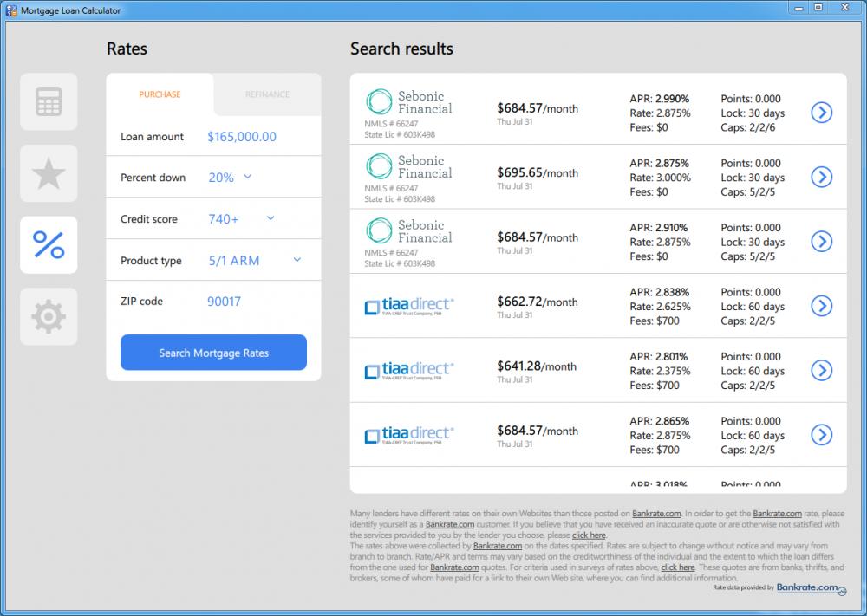Switch to the REFINANCE tab
Screen dimensions: 867x616
point(266,94)
